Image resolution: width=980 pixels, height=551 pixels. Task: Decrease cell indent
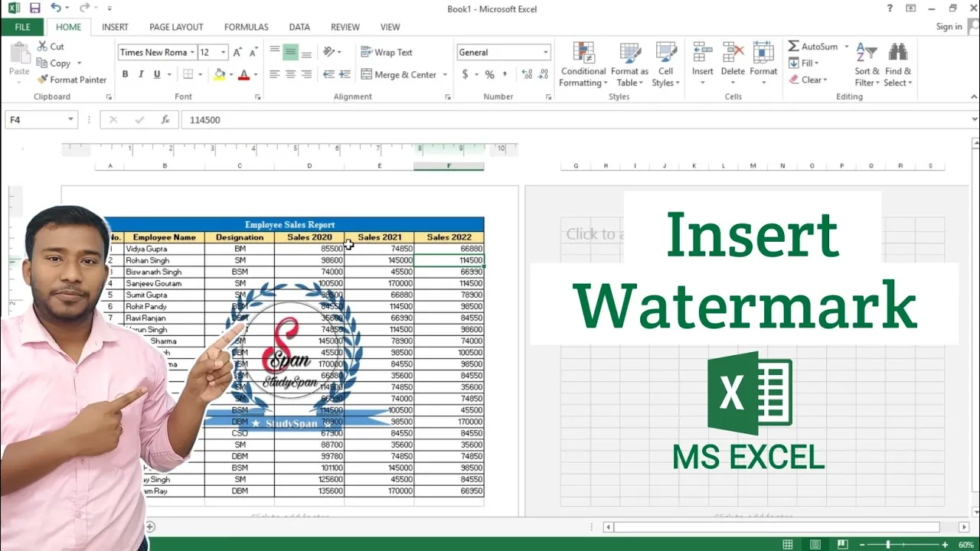[x=328, y=74]
